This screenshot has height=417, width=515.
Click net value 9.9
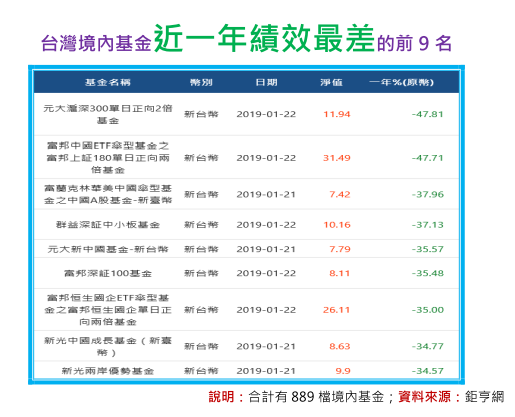[x=343, y=371]
